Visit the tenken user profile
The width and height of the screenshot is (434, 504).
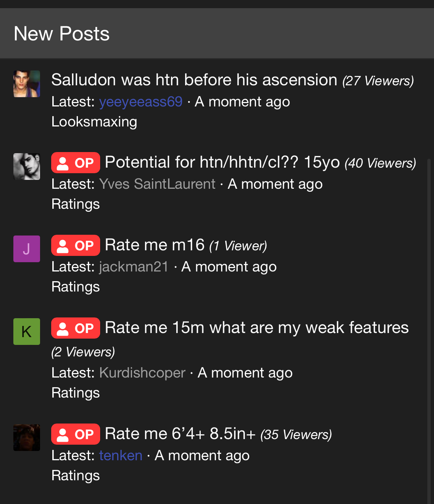tap(121, 456)
